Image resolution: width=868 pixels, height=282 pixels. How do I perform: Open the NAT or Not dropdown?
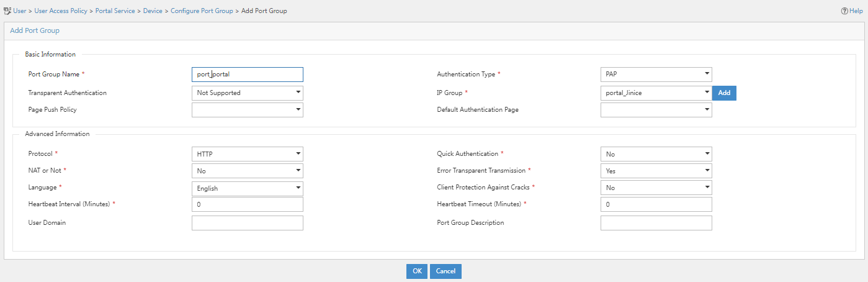click(x=248, y=171)
